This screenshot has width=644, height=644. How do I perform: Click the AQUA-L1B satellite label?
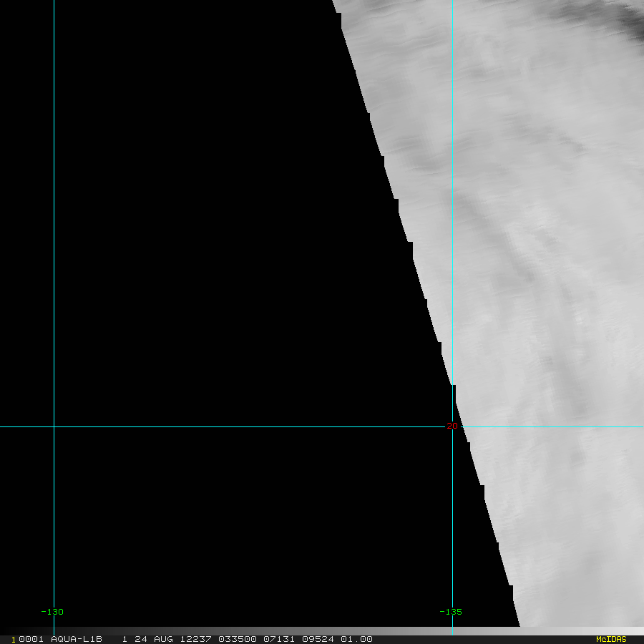point(76,639)
